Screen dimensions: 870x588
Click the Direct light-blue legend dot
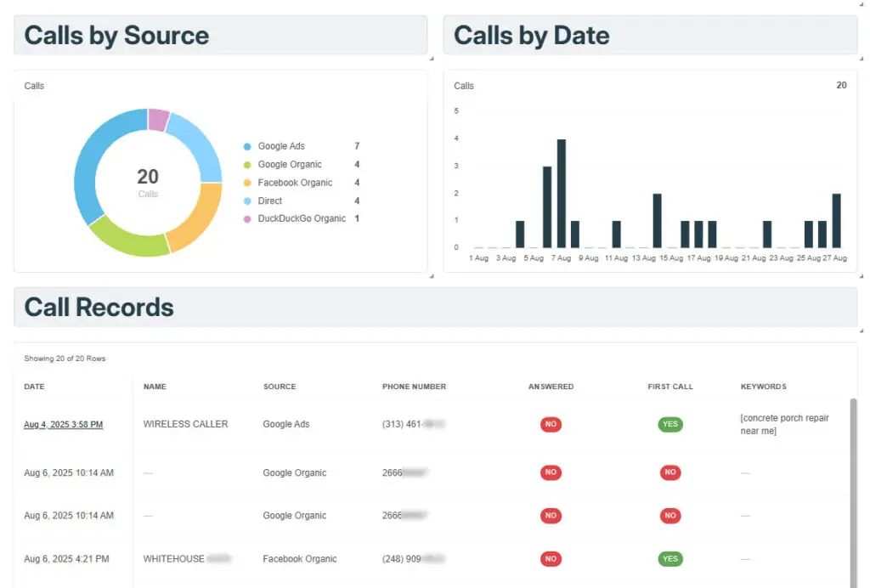pos(247,201)
